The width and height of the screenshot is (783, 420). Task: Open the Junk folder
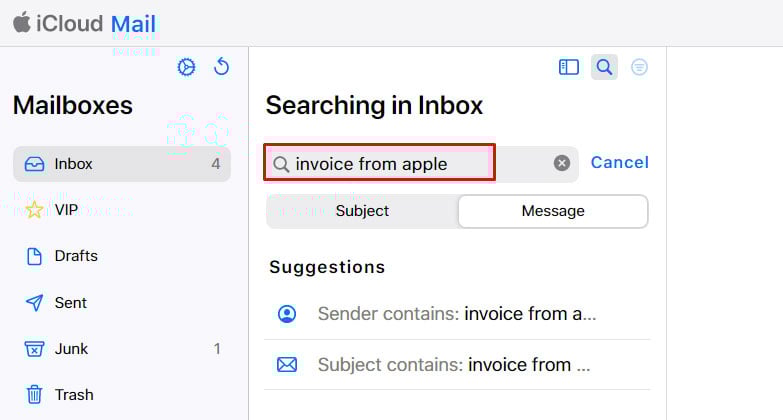71,349
